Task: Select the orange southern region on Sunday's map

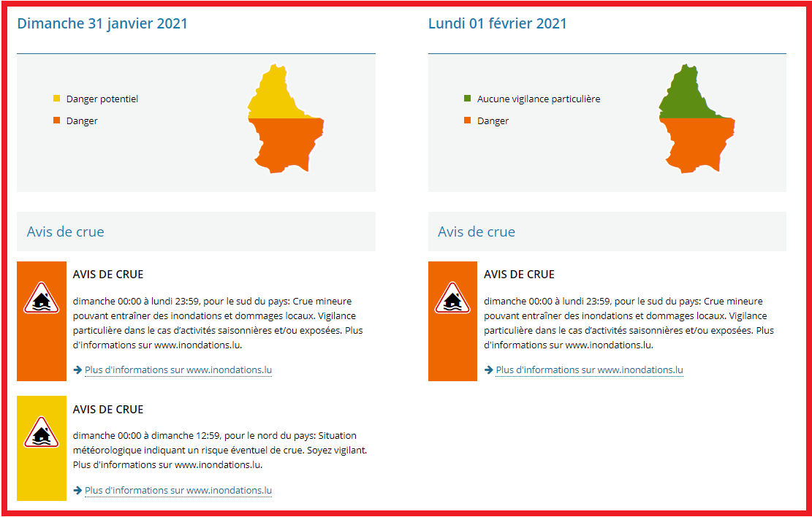Action: tap(285, 142)
